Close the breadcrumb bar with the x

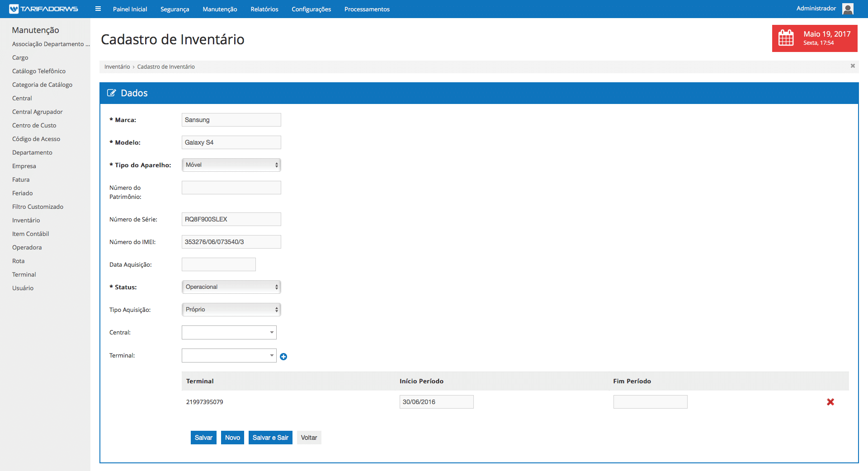pos(853,66)
